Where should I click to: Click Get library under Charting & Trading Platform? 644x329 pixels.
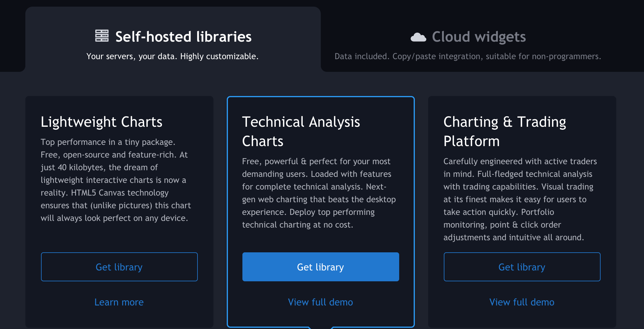522,267
